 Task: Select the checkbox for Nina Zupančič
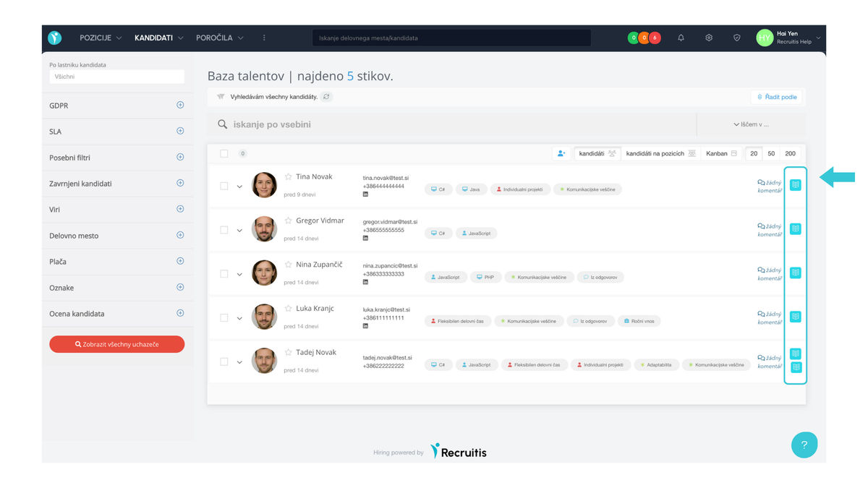pos(224,274)
